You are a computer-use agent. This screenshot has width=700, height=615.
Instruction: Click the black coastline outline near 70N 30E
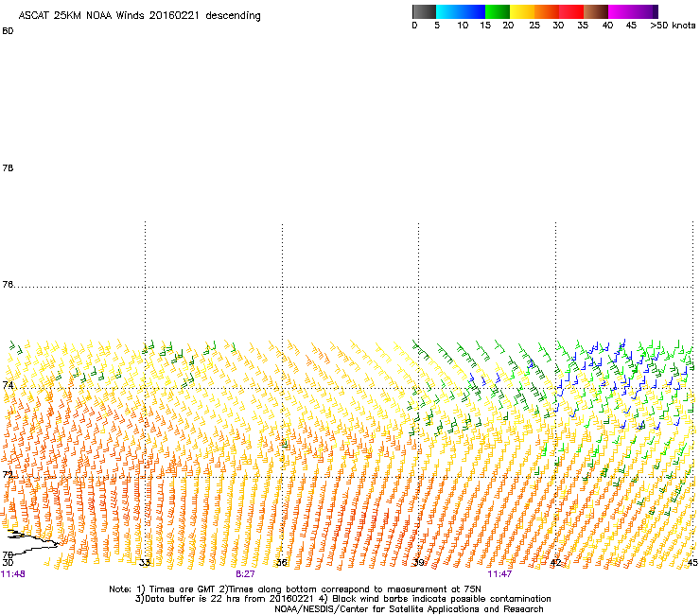(31, 542)
